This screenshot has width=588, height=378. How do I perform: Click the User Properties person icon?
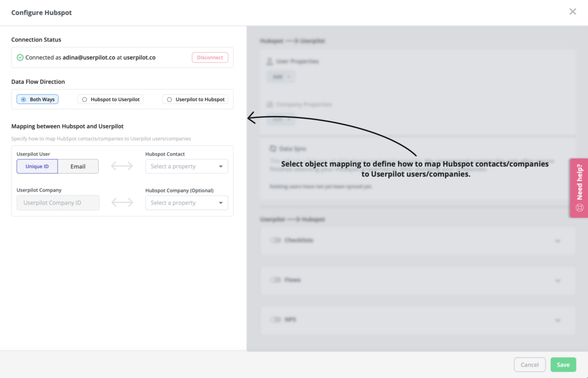[x=270, y=61]
